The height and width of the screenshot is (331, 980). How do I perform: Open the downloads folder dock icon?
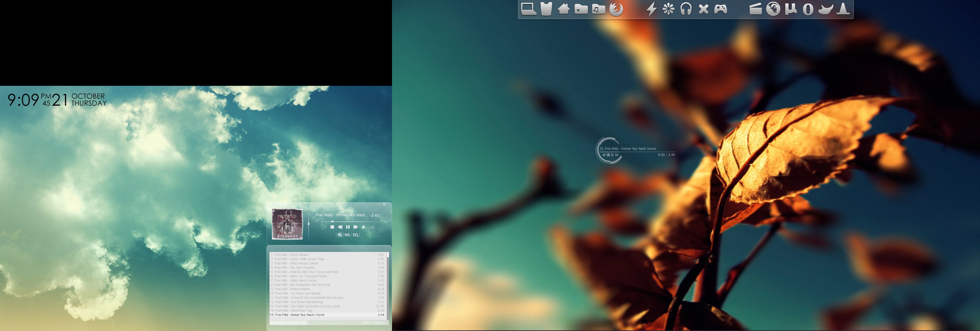point(581,9)
